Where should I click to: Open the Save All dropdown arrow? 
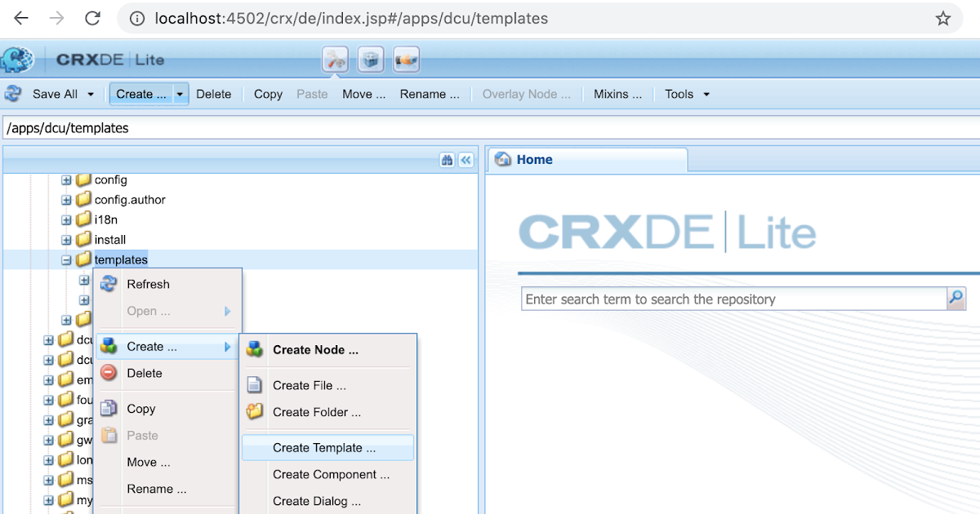(x=90, y=95)
